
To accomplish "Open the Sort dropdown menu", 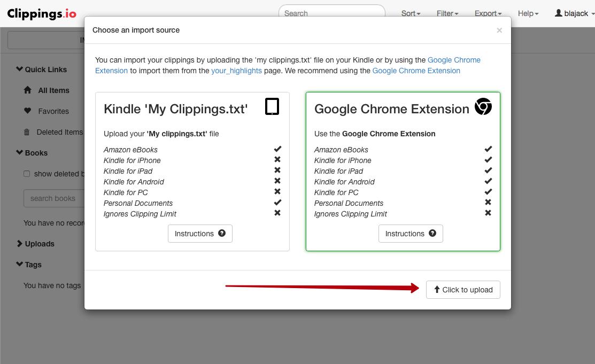I will pos(411,13).
